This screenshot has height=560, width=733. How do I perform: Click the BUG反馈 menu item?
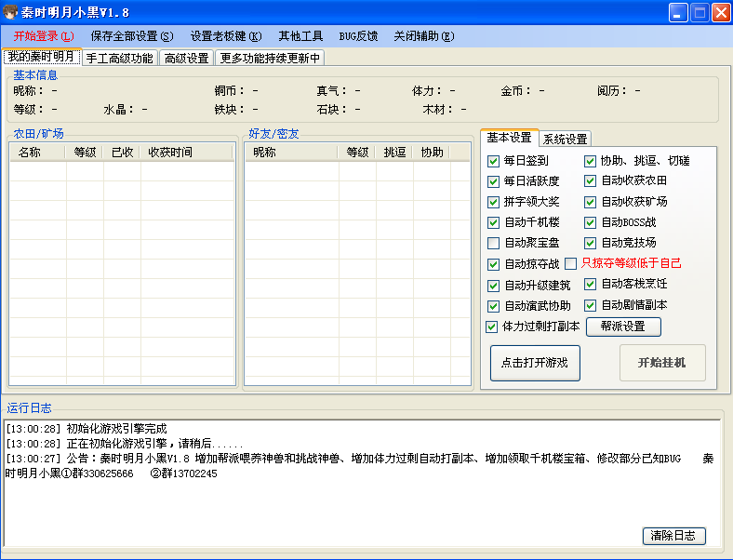[358, 36]
